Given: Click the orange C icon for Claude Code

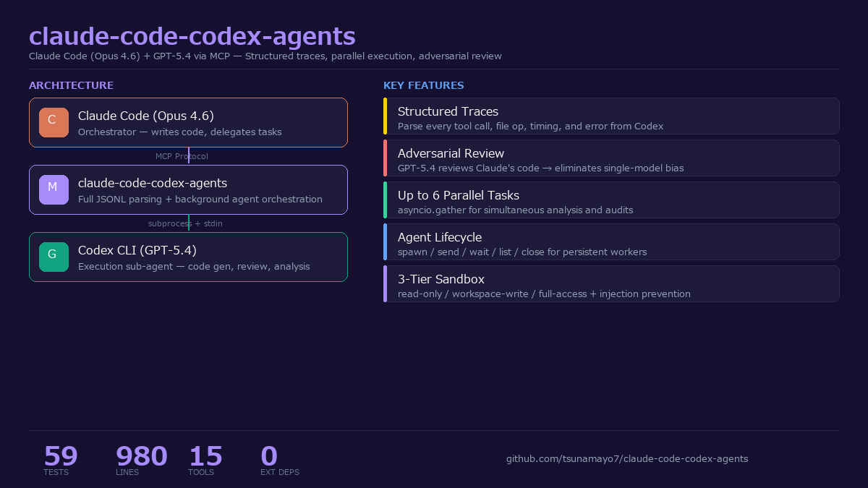Looking at the screenshot, I should [x=54, y=122].
